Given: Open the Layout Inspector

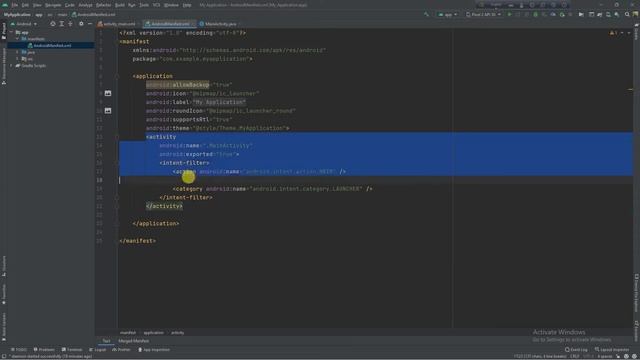Looking at the screenshot, I should (611, 350).
